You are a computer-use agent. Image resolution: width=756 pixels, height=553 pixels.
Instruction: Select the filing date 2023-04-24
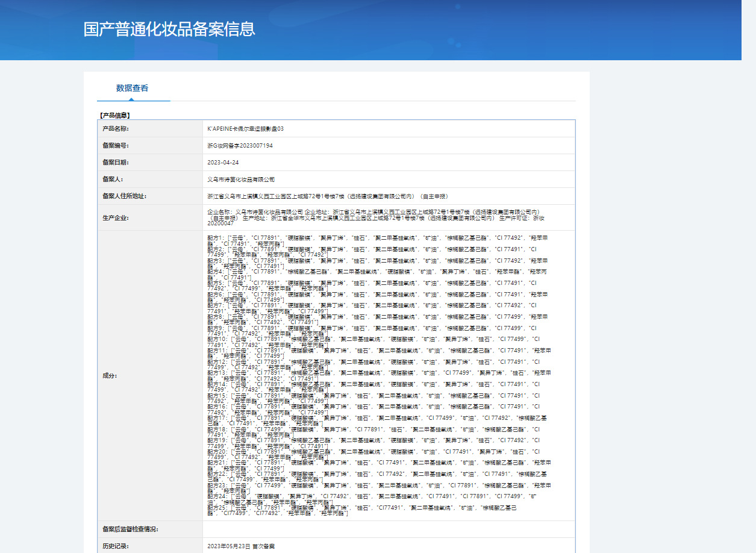[223, 163]
